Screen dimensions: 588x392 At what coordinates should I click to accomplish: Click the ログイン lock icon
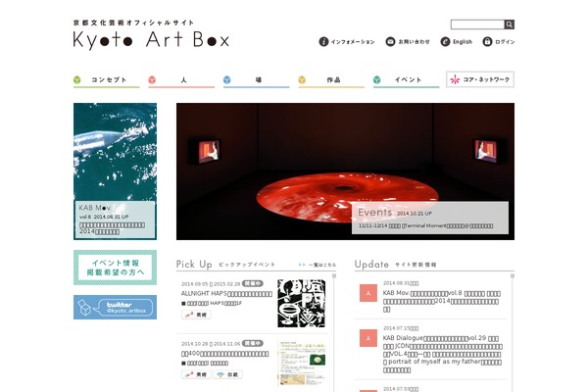(487, 41)
